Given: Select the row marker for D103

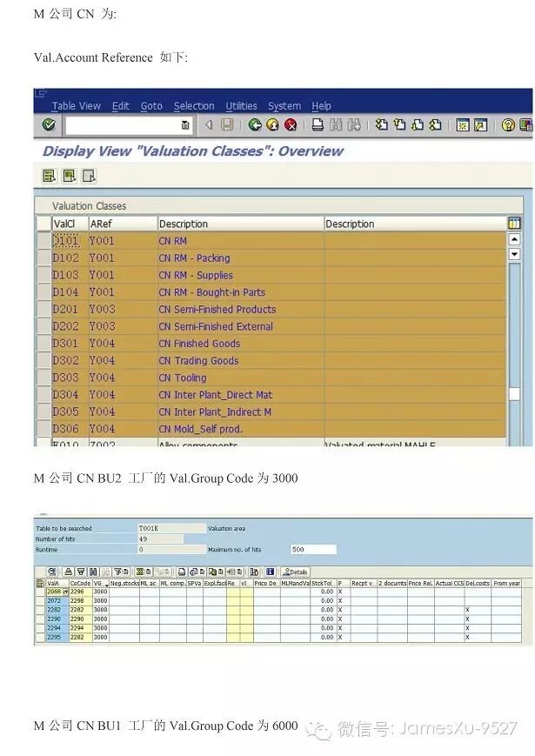Looking at the screenshot, I should coord(44,275).
